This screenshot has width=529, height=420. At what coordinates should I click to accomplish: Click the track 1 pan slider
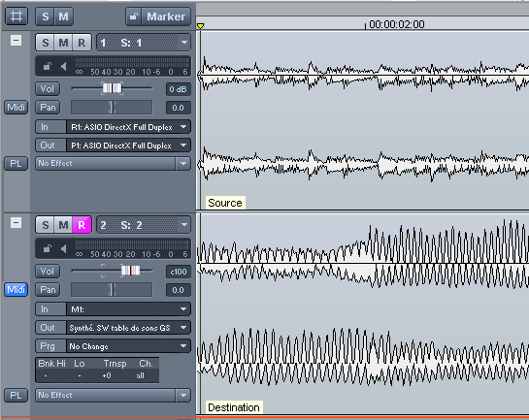(112, 108)
